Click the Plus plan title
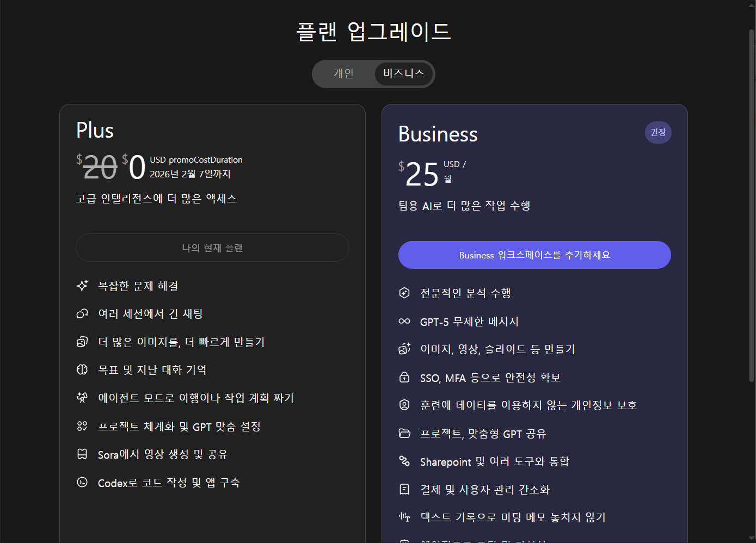 click(x=95, y=131)
